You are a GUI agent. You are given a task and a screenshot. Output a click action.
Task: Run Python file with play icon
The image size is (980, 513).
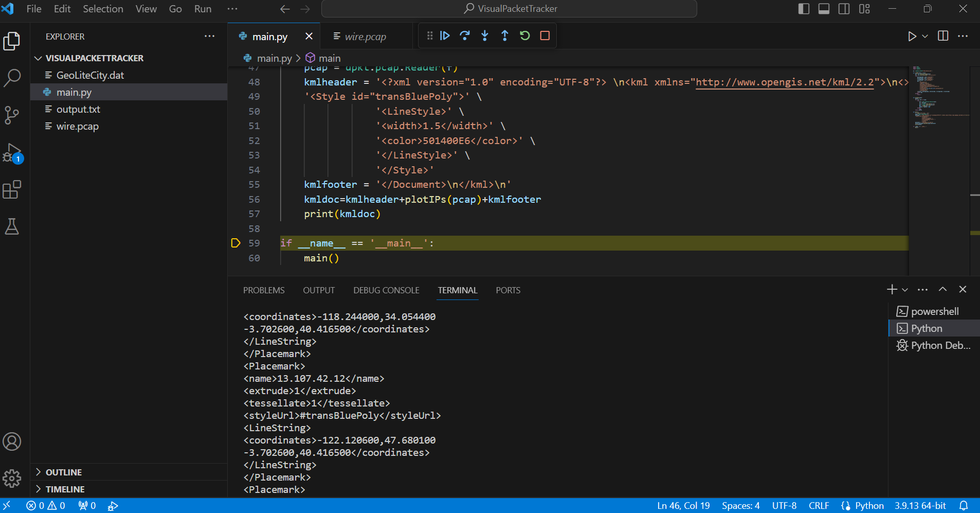click(x=912, y=36)
